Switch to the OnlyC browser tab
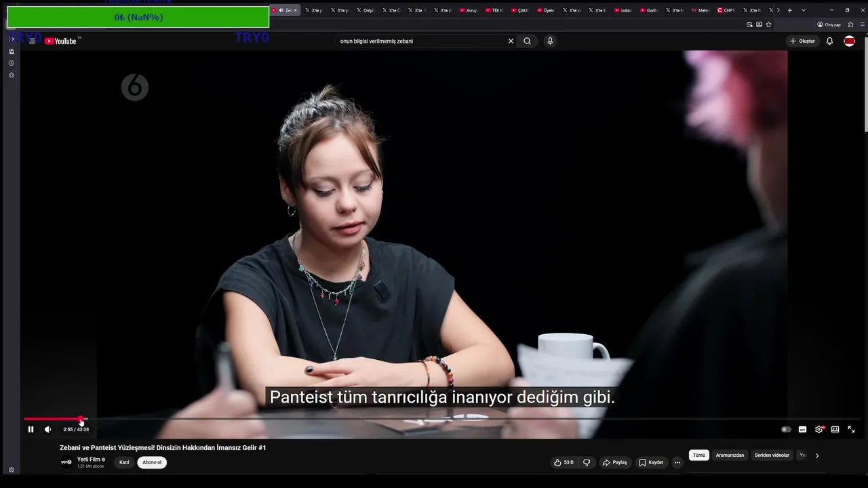Image resolution: width=868 pixels, height=488 pixels. 366,10
